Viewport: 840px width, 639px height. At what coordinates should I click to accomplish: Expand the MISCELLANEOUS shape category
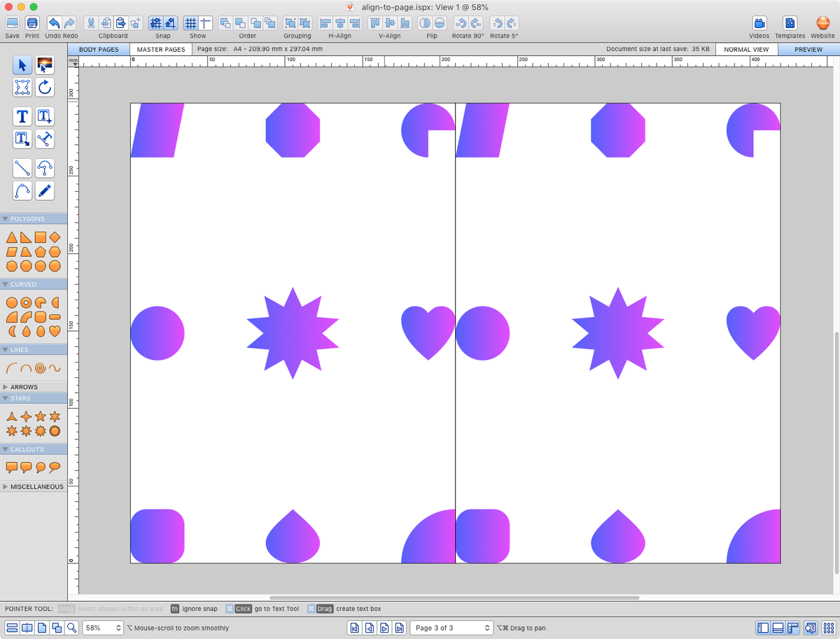pos(36,486)
